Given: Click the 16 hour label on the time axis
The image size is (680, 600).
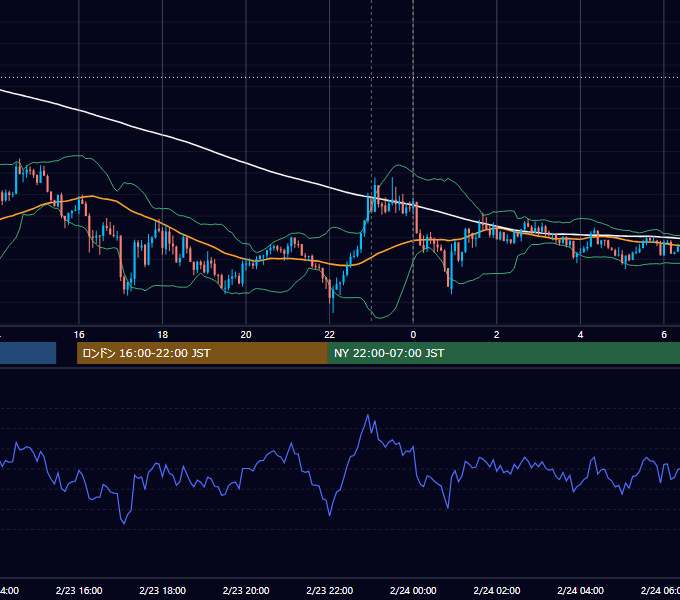Looking at the screenshot, I should [79, 335].
